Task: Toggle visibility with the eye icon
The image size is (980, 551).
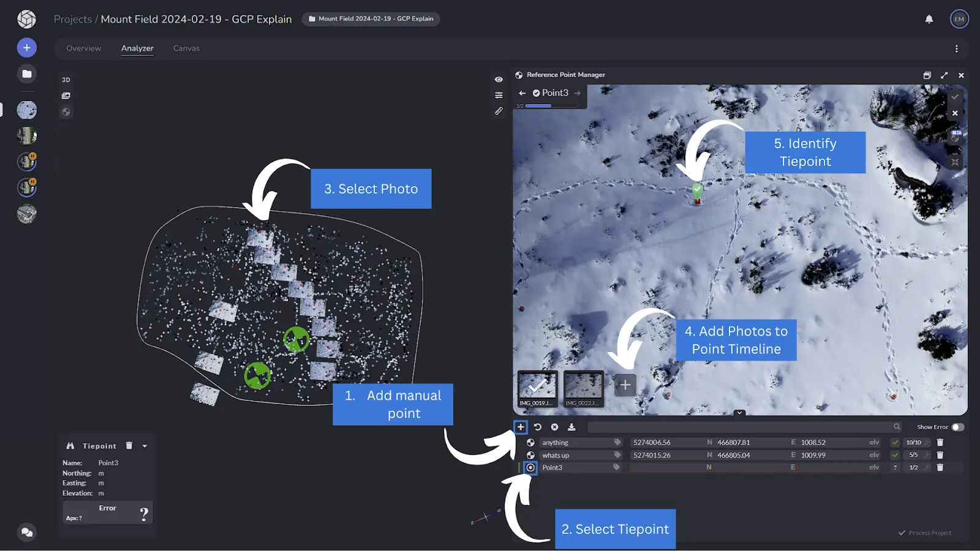Action: click(499, 80)
